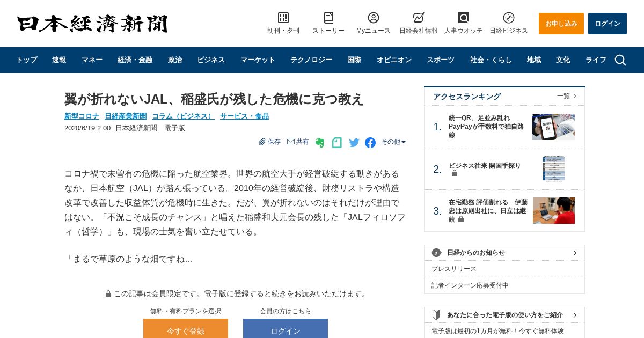
Task: Open the 速報 navigation tab
Action: (59, 60)
